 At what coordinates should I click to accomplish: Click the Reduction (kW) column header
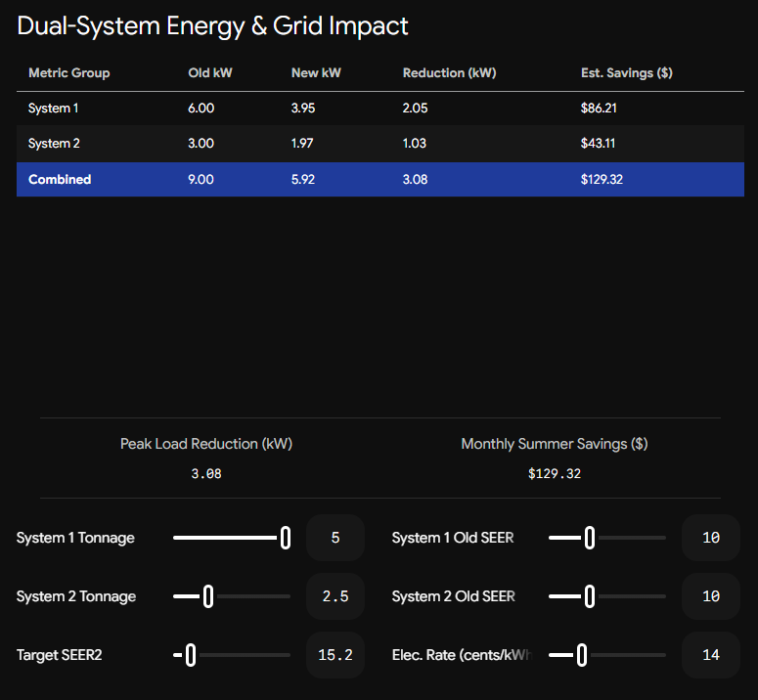click(450, 73)
